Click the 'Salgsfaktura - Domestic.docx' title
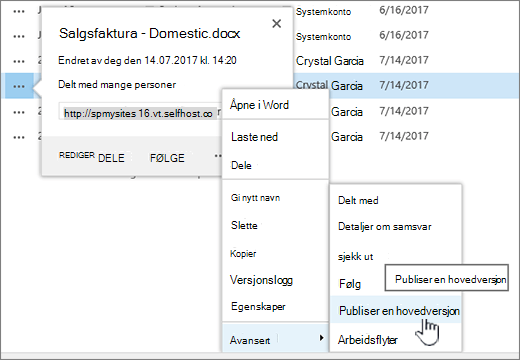 tap(149, 33)
